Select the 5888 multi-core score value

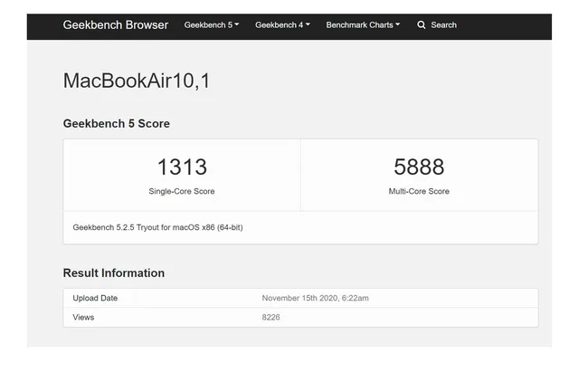419,167
